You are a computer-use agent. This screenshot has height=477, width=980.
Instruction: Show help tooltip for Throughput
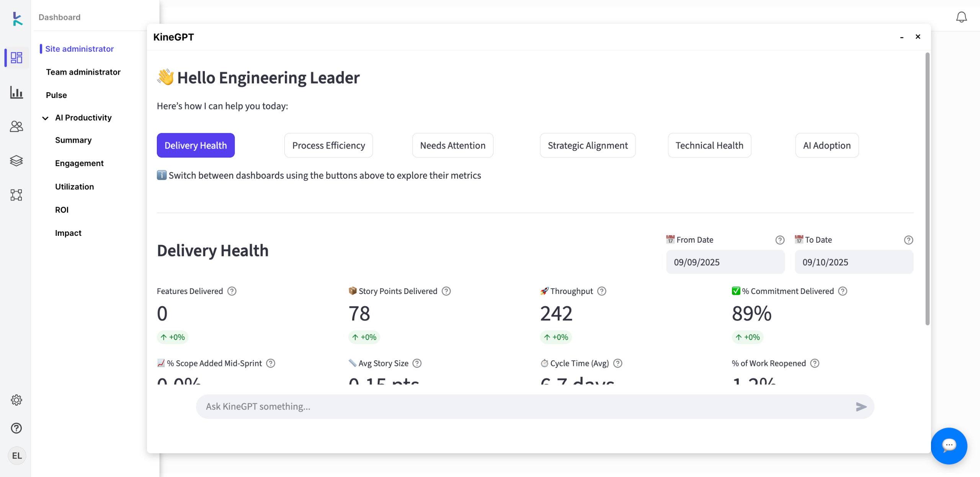[x=602, y=291]
